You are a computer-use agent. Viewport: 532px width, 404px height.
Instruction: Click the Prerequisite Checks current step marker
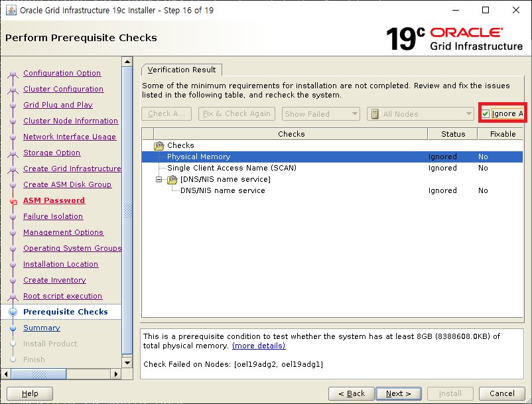(13, 312)
